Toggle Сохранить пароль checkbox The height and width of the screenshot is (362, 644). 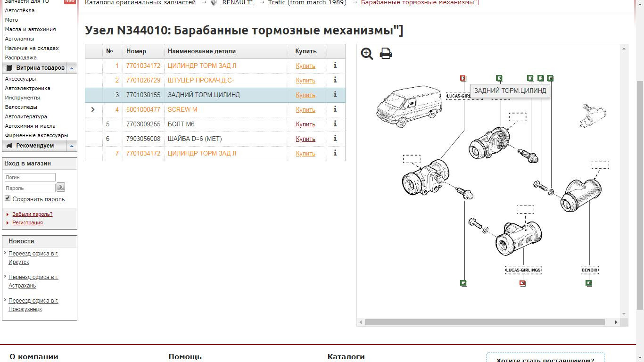pyautogui.click(x=8, y=198)
